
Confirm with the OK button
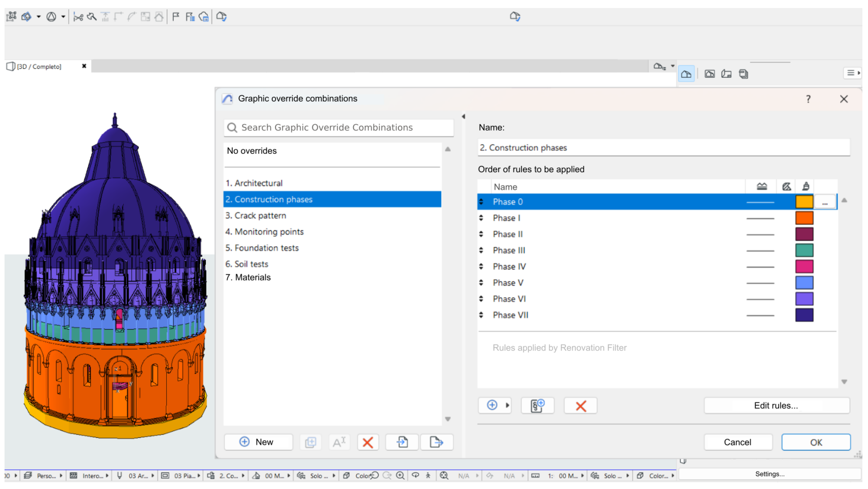(816, 442)
